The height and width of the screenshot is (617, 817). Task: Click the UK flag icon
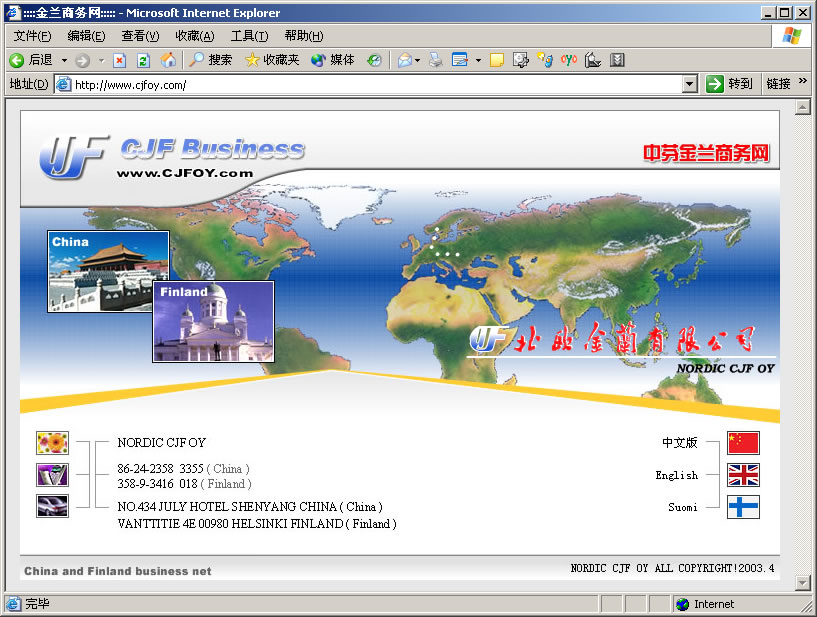744,475
